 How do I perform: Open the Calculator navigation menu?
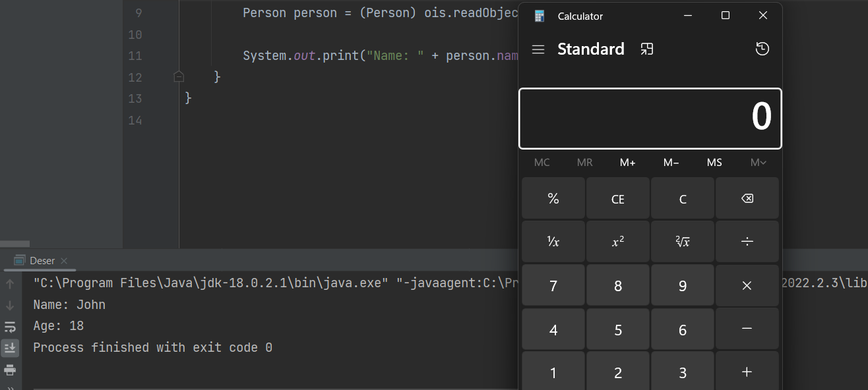coord(538,49)
